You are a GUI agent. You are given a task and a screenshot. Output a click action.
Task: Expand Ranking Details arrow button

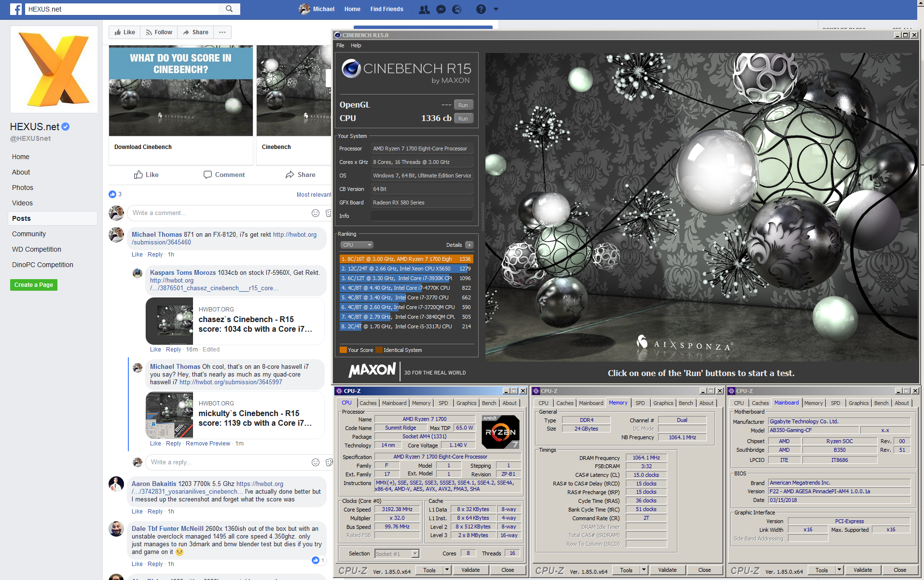(x=469, y=245)
